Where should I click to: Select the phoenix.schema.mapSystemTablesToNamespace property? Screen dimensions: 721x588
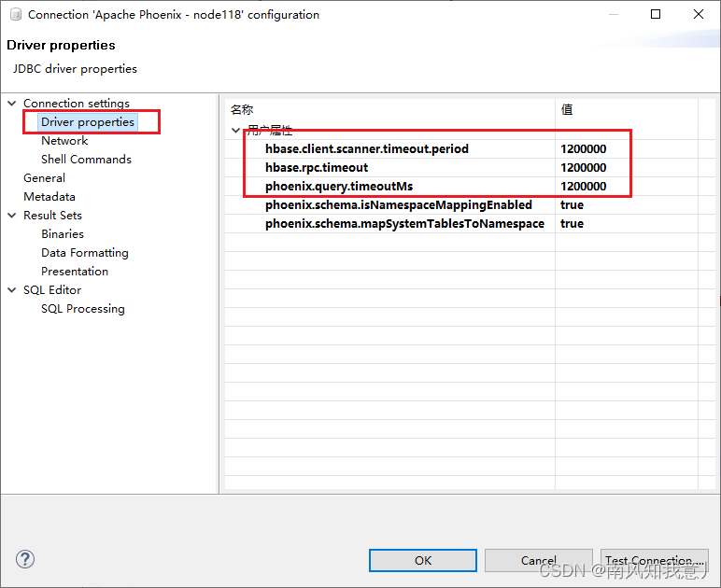tap(404, 224)
